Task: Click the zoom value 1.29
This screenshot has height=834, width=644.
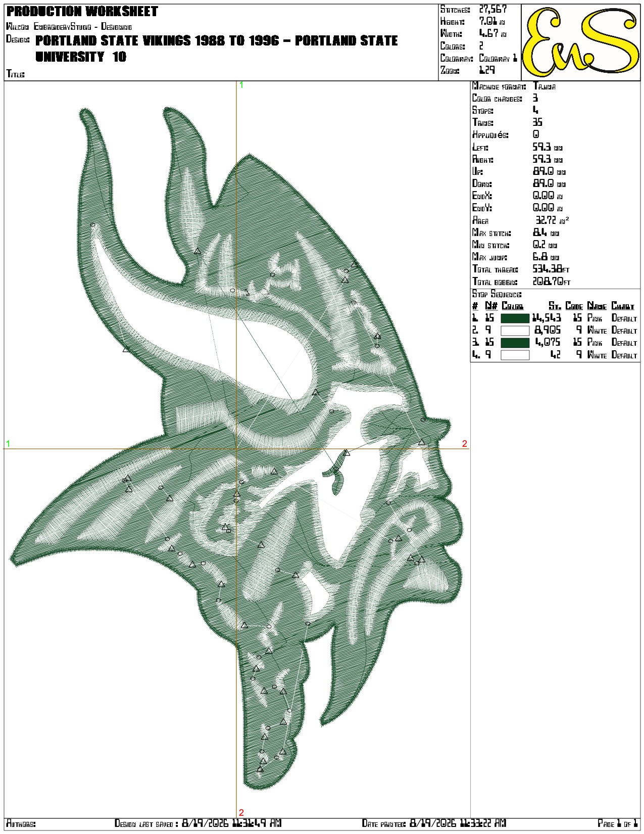Action: point(487,70)
